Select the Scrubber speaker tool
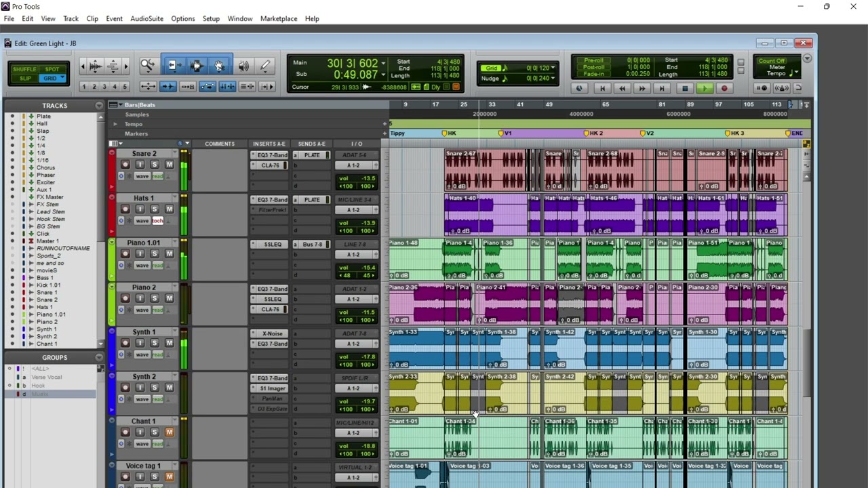This screenshot has height=488, width=868. tap(243, 66)
